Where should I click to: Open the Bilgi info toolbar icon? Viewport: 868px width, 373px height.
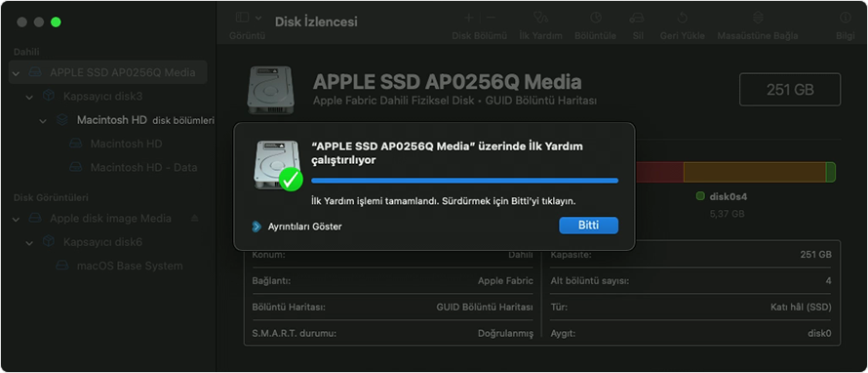(845, 18)
